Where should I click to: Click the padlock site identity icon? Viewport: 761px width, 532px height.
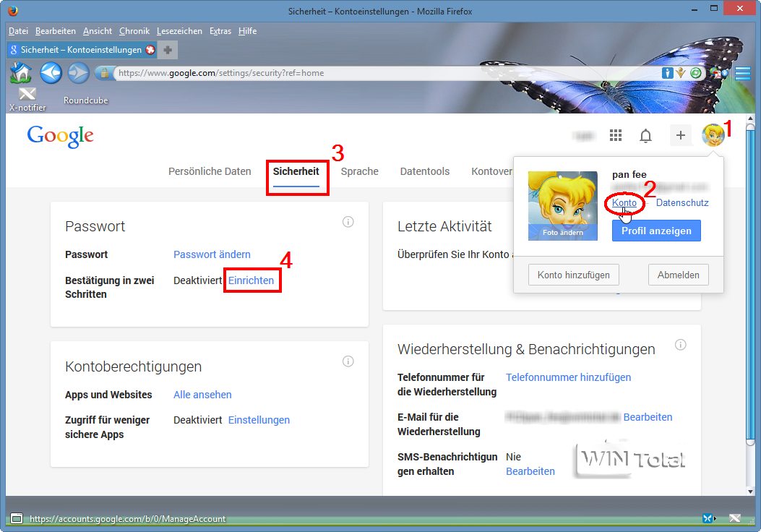click(x=104, y=73)
